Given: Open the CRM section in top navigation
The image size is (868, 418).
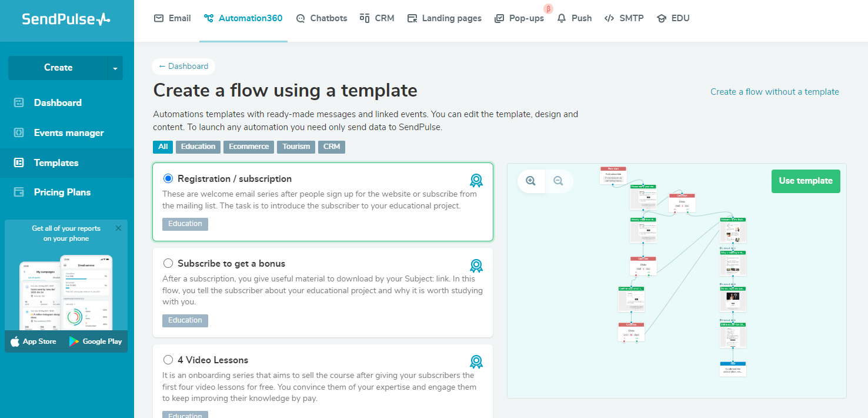Looking at the screenshot, I should pyautogui.click(x=377, y=18).
